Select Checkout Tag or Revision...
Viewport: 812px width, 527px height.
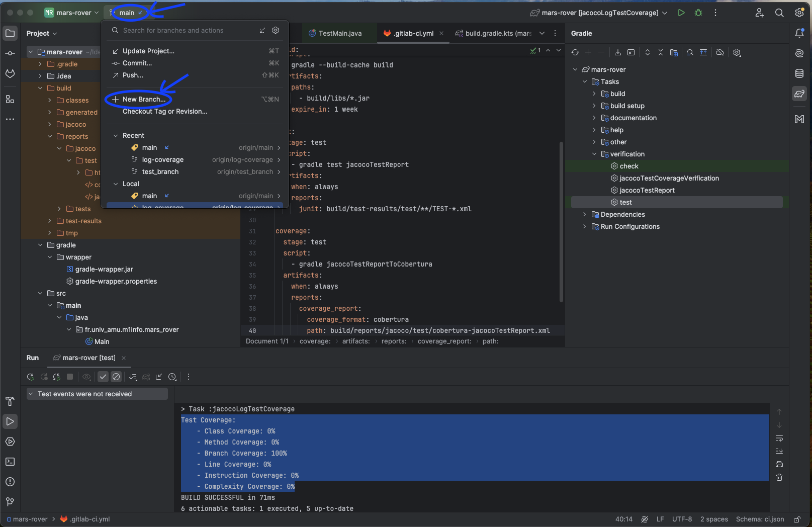[195, 112]
